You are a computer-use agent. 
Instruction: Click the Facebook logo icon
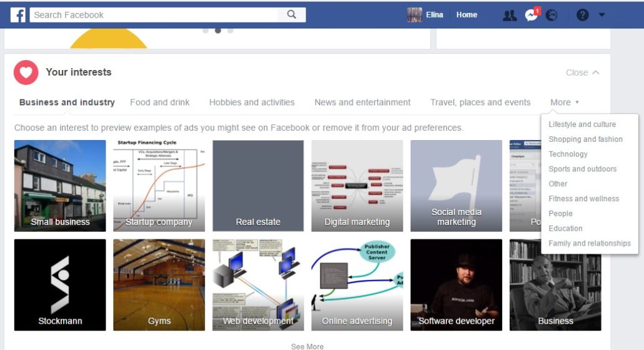18,15
